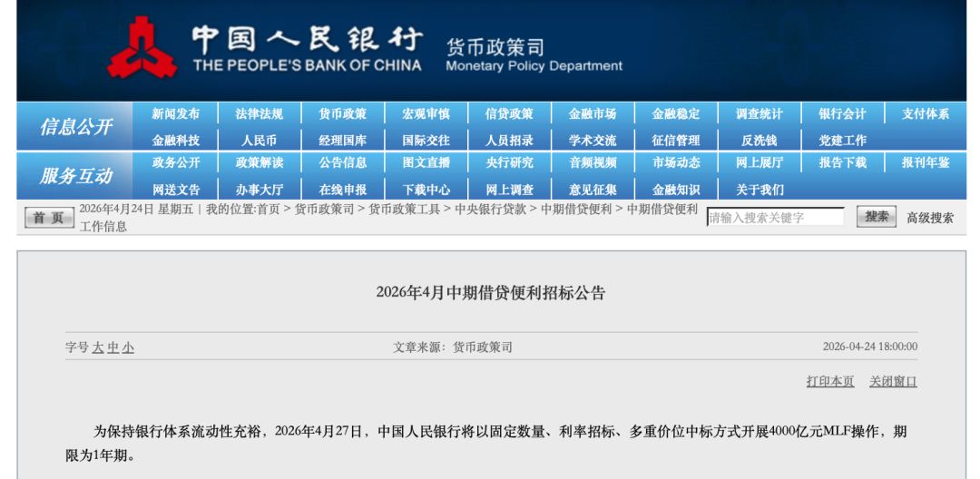Open 在线申报 navigation link
Image resolution: width=980 pixels, height=479 pixels.
point(342,190)
